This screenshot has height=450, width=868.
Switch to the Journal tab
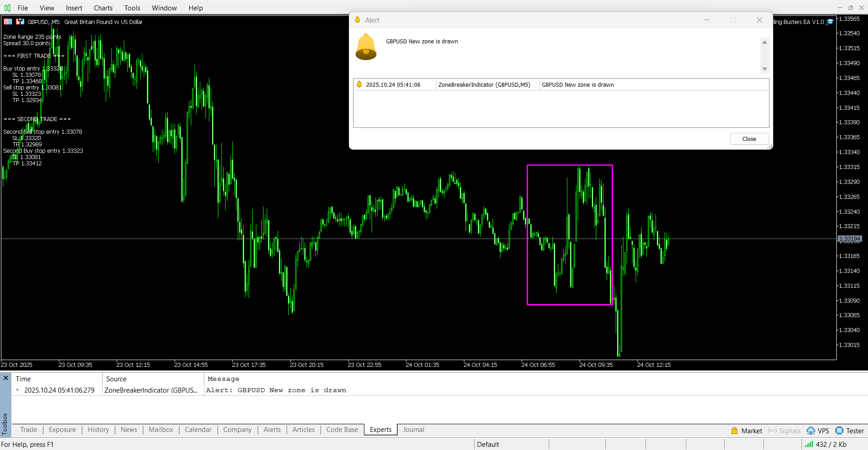coord(413,430)
